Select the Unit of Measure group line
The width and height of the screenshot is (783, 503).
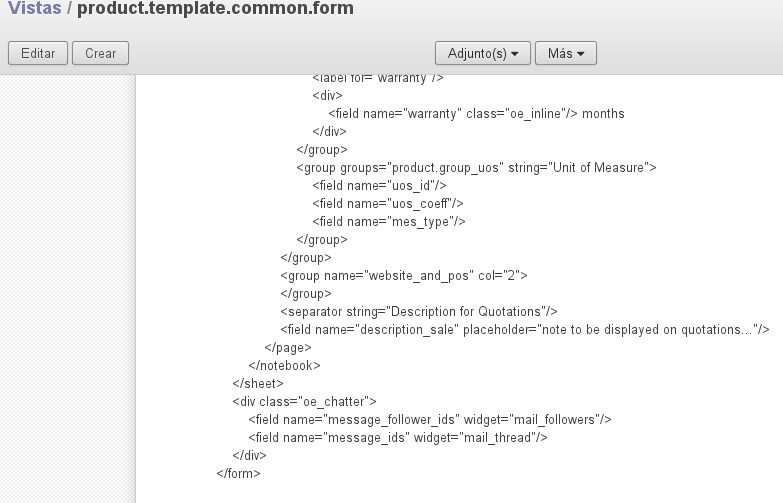[x=476, y=168]
